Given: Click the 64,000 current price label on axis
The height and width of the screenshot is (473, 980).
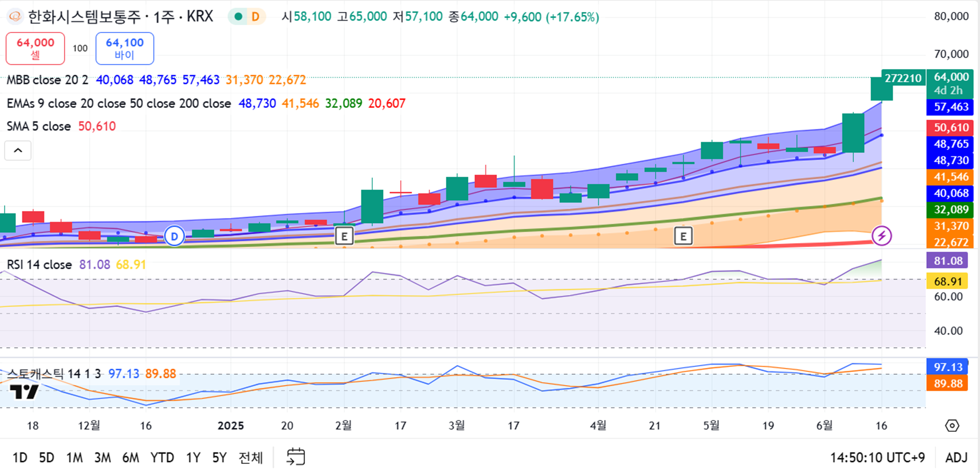Looking at the screenshot, I should [x=950, y=83].
